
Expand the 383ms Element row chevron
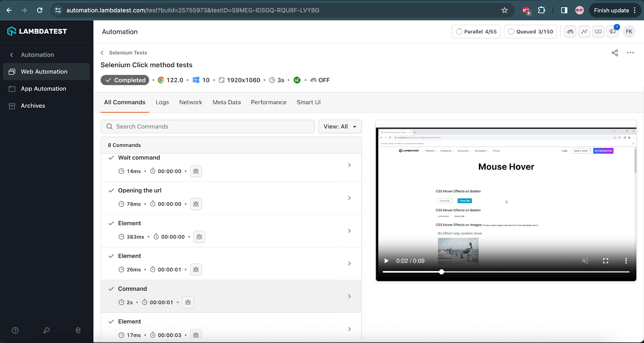coord(349,231)
